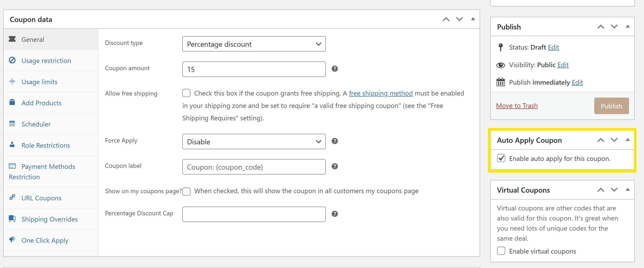The height and width of the screenshot is (268, 644).
Task: Click Coupon amount field
Action: tap(254, 69)
